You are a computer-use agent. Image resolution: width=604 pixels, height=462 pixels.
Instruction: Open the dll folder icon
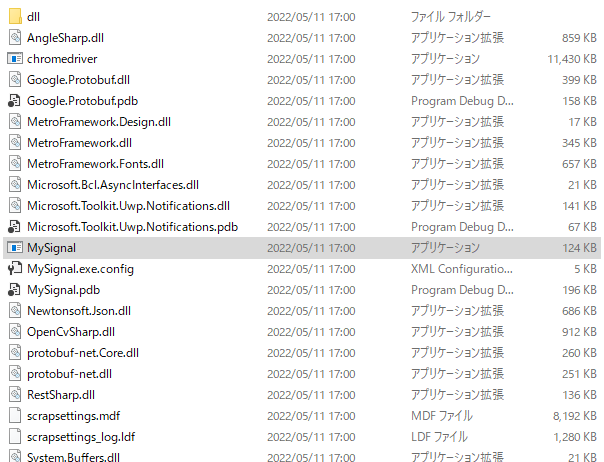pos(15,17)
